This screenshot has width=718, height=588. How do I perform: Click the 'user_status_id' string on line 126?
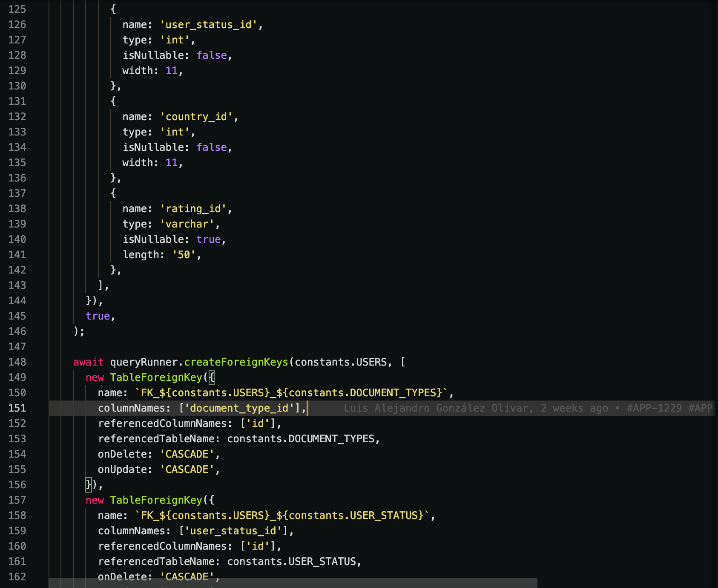209,25
